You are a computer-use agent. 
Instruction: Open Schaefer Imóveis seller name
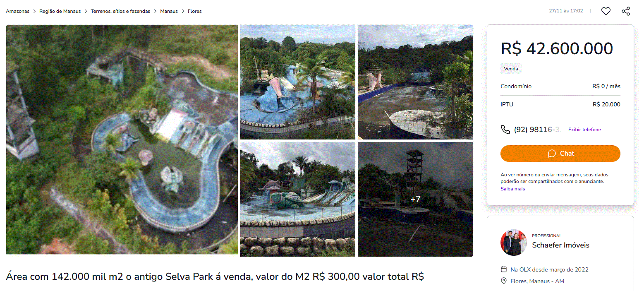coord(560,245)
